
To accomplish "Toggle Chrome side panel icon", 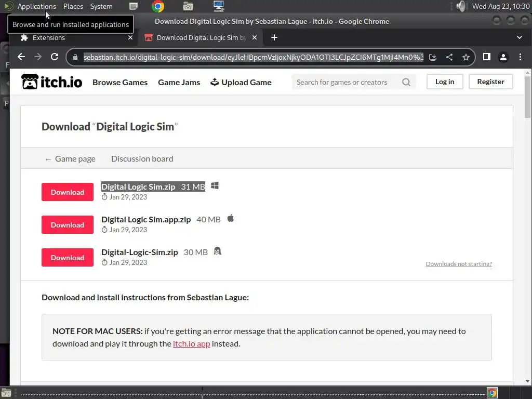I will (x=486, y=57).
